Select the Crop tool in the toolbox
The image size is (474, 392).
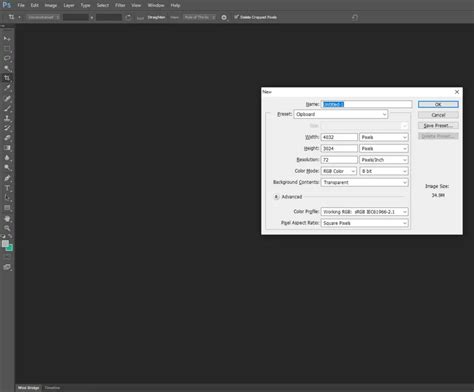point(7,78)
